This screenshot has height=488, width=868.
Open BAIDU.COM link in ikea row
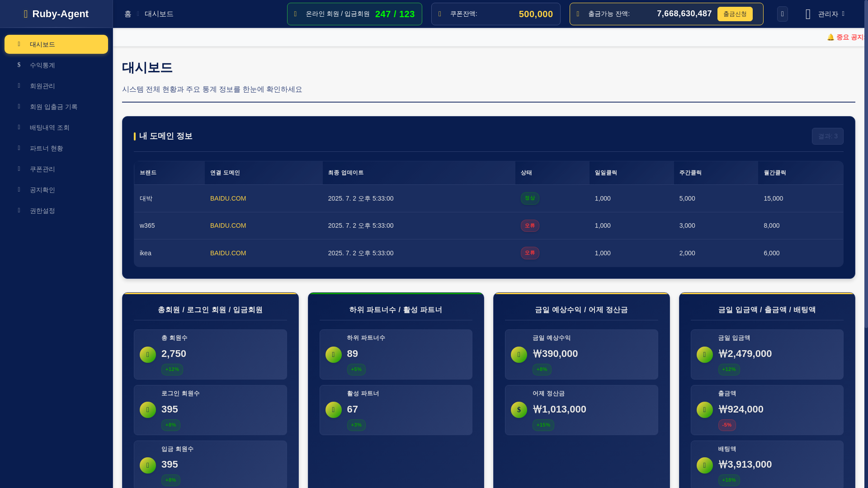coord(228,253)
